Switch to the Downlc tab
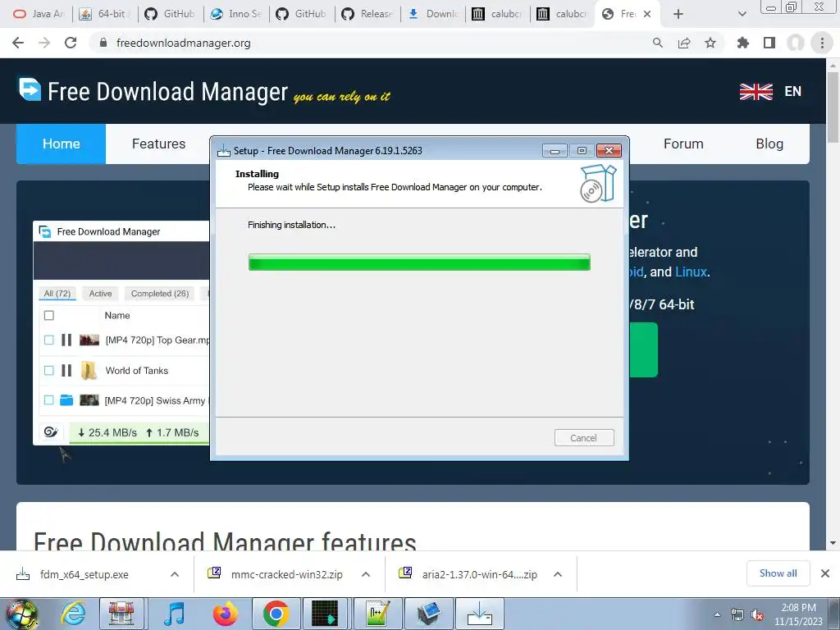This screenshot has height=630, width=840. point(433,14)
